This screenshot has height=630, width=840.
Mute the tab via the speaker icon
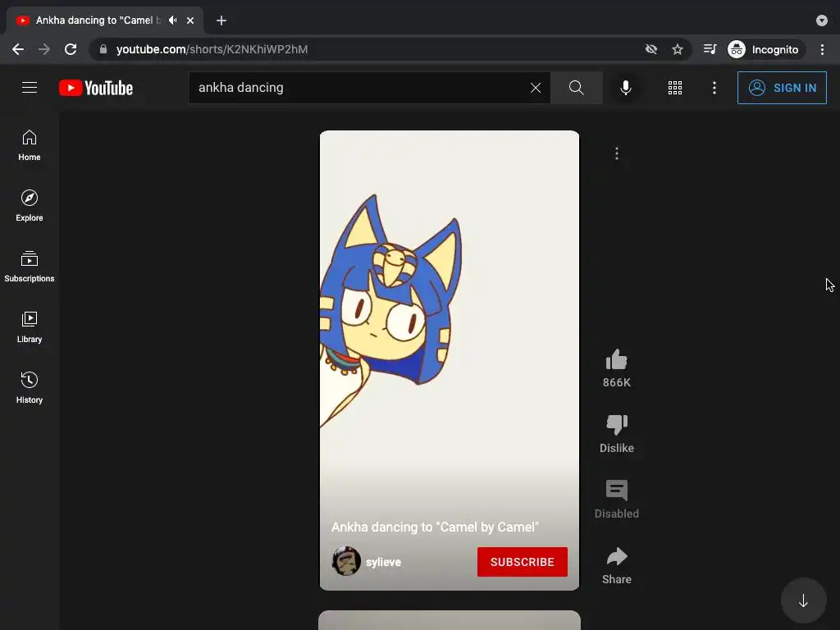point(172,21)
